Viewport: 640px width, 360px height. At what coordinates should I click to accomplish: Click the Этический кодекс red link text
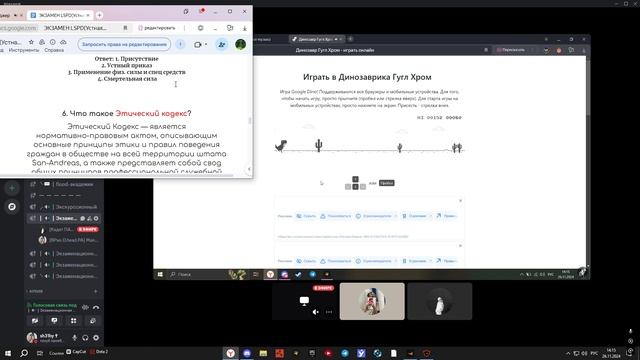151,113
